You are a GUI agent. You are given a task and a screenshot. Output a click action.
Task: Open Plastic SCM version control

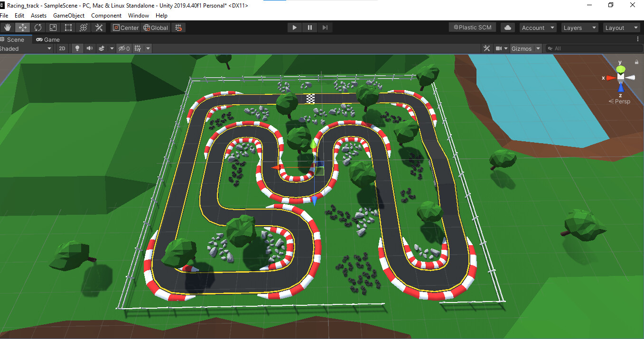click(472, 27)
